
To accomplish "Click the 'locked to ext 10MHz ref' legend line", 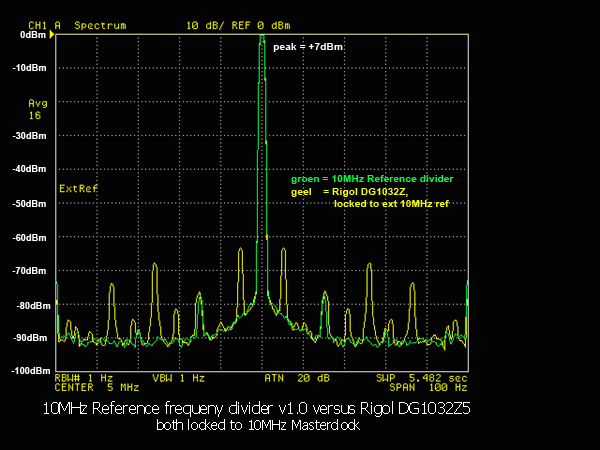I will tap(391, 204).
